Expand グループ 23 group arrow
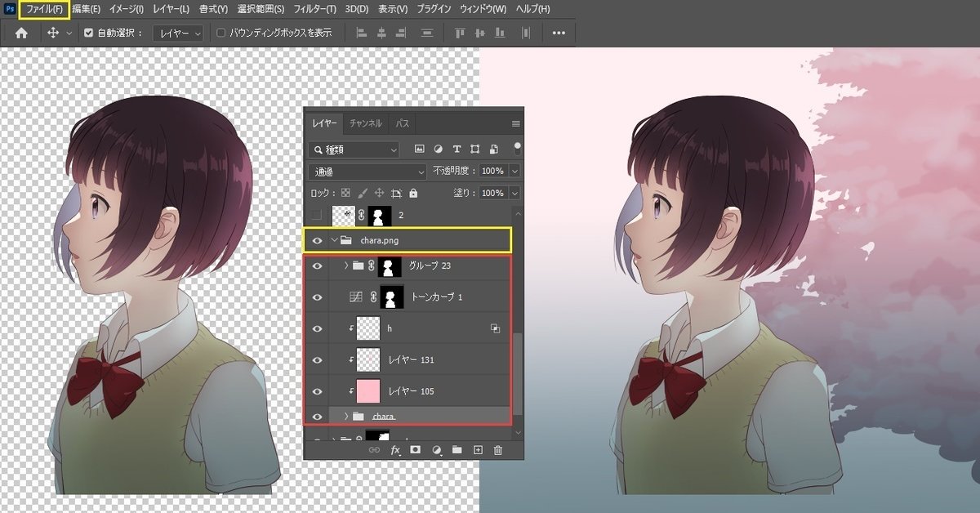This screenshot has height=513, width=980. 346,265
